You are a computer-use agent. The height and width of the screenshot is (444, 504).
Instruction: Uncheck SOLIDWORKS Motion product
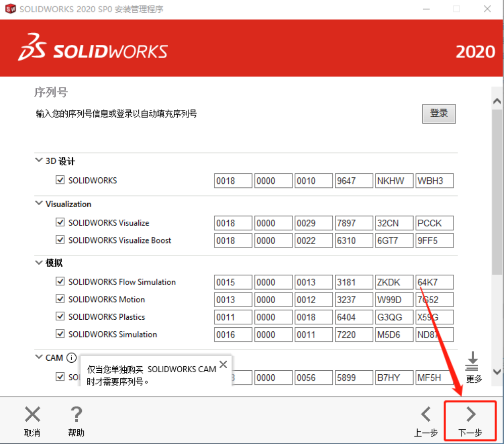coord(60,299)
